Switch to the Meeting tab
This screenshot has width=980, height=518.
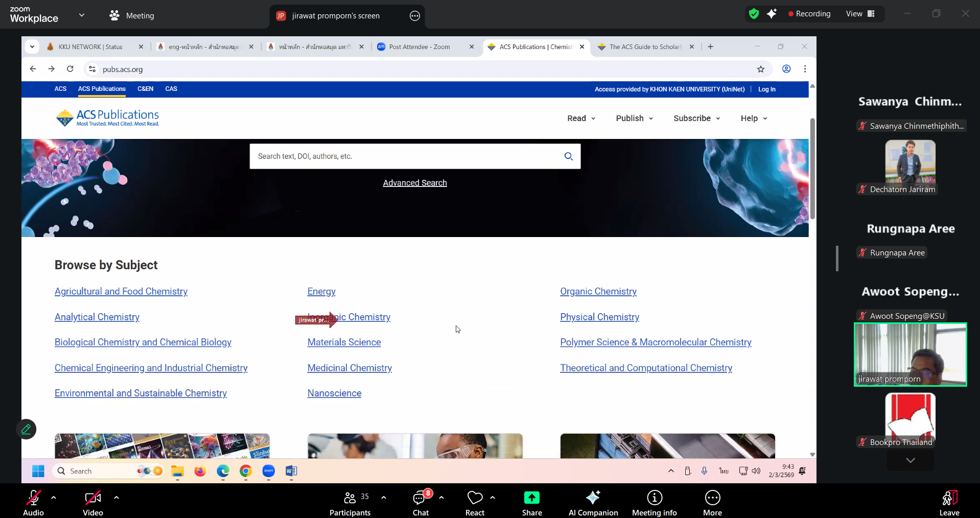tap(132, 16)
